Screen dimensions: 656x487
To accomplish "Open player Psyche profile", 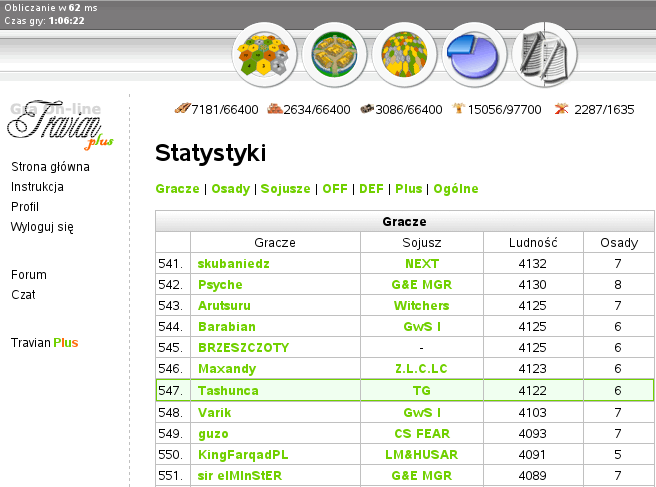I will coord(220,285).
